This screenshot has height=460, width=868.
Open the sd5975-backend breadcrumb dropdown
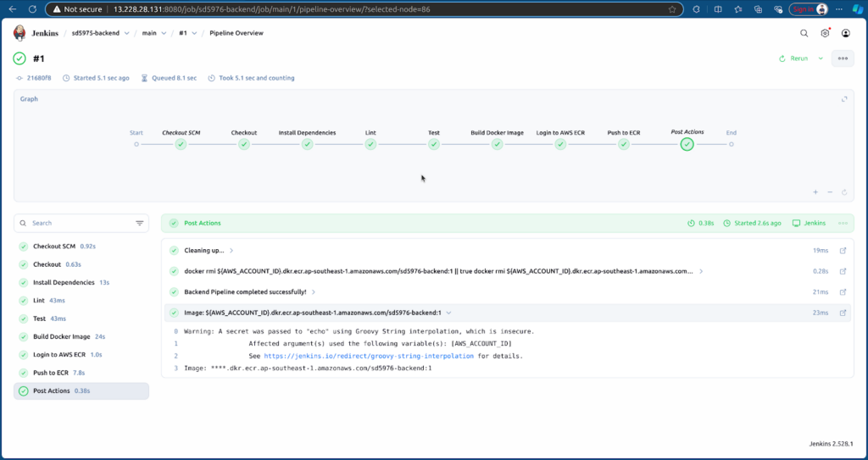coord(126,33)
